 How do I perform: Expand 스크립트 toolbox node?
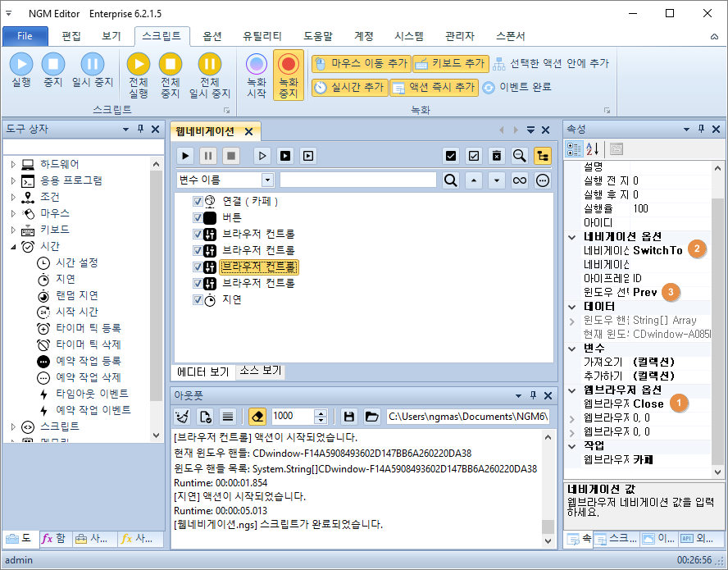13,426
